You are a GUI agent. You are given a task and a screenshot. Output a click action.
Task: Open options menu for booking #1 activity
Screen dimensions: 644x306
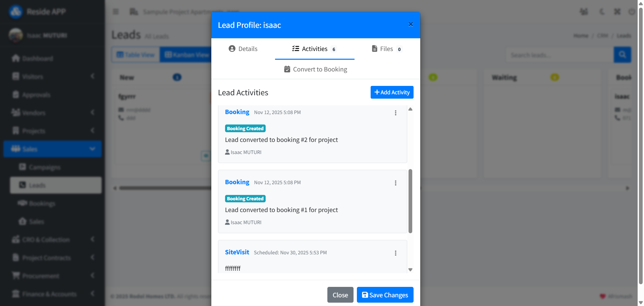tap(395, 183)
